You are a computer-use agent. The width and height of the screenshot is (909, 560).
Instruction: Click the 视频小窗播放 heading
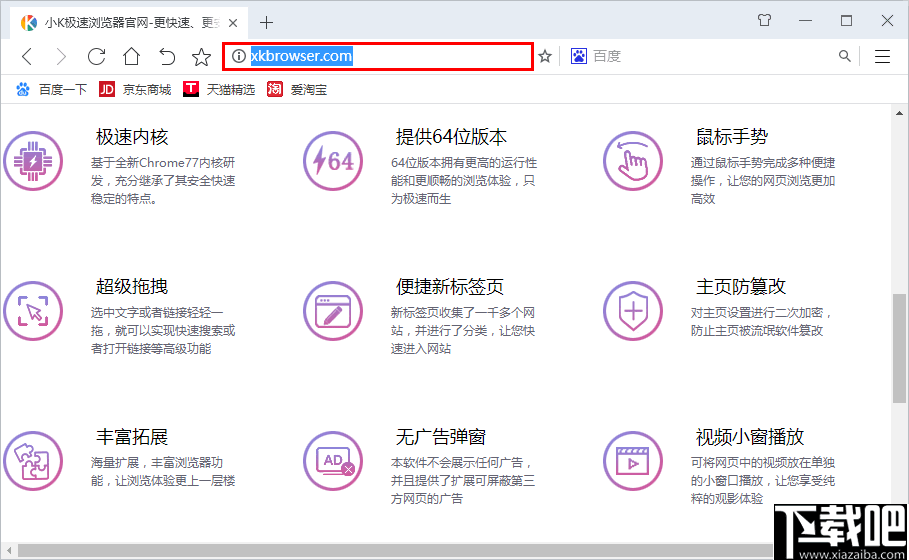[750, 437]
